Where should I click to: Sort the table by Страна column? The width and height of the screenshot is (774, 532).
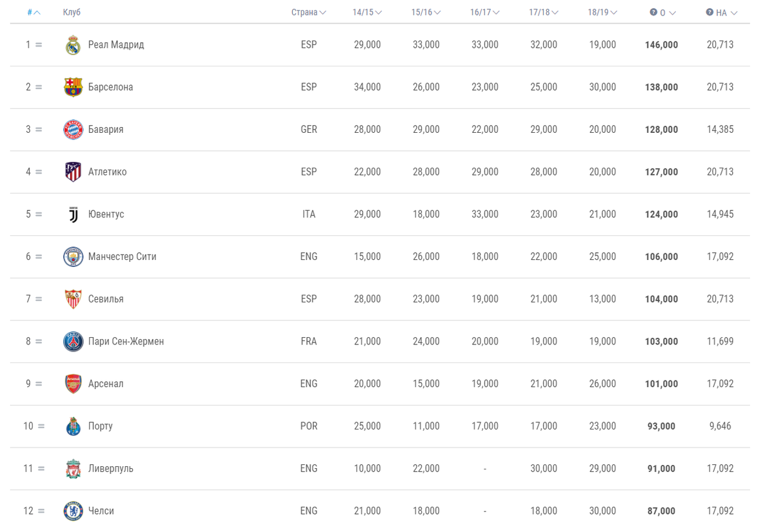pos(309,12)
